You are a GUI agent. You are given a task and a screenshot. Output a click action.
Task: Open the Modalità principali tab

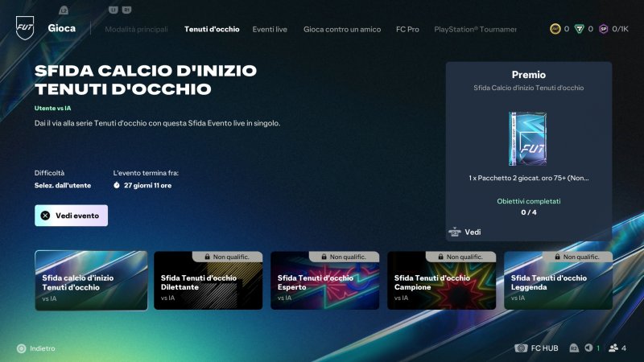pos(136,29)
